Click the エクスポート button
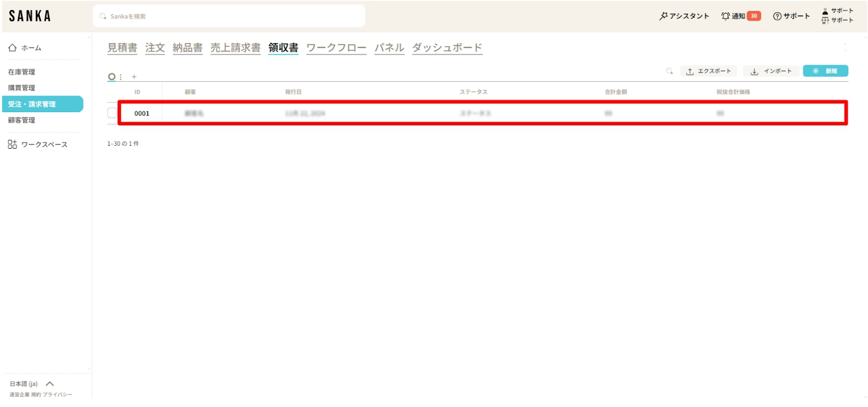The width and height of the screenshot is (868, 407). pyautogui.click(x=708, y=71)
